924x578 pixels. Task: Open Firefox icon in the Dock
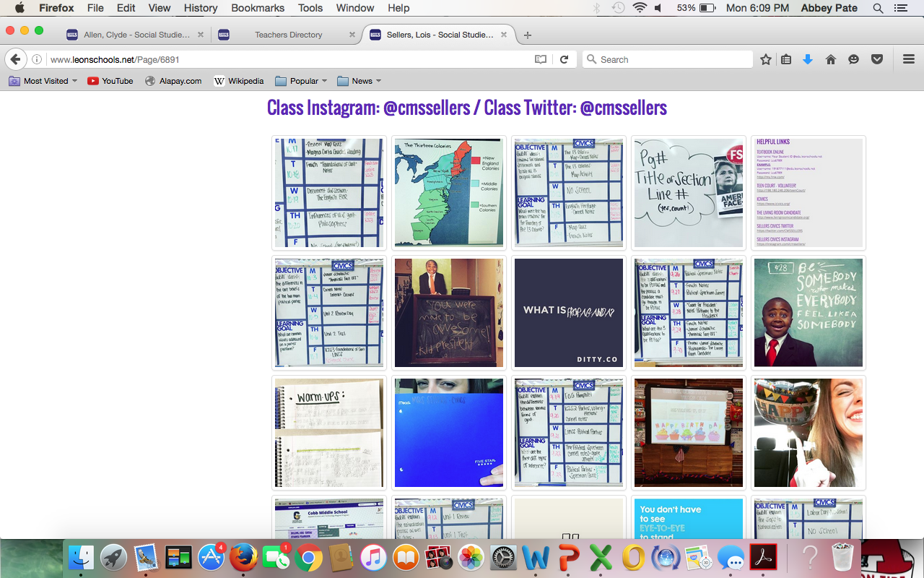pyautogui.click(x=243, y=558)
